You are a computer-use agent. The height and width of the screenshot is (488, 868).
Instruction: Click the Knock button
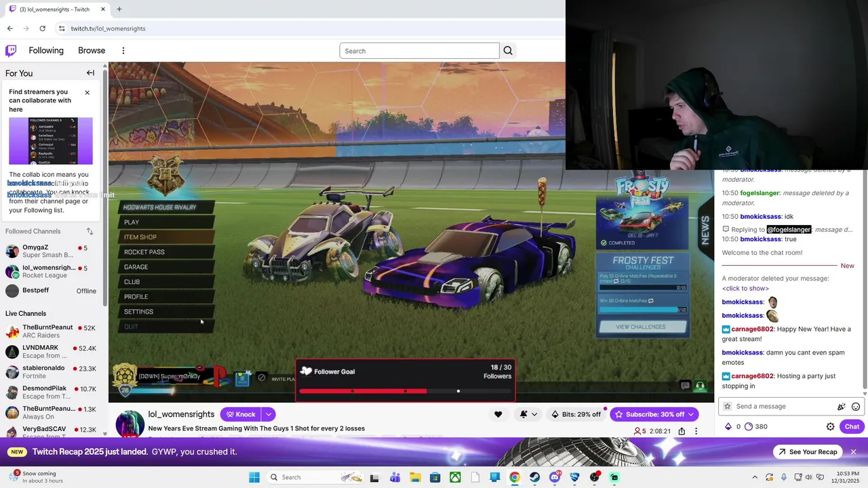point(241,414)
